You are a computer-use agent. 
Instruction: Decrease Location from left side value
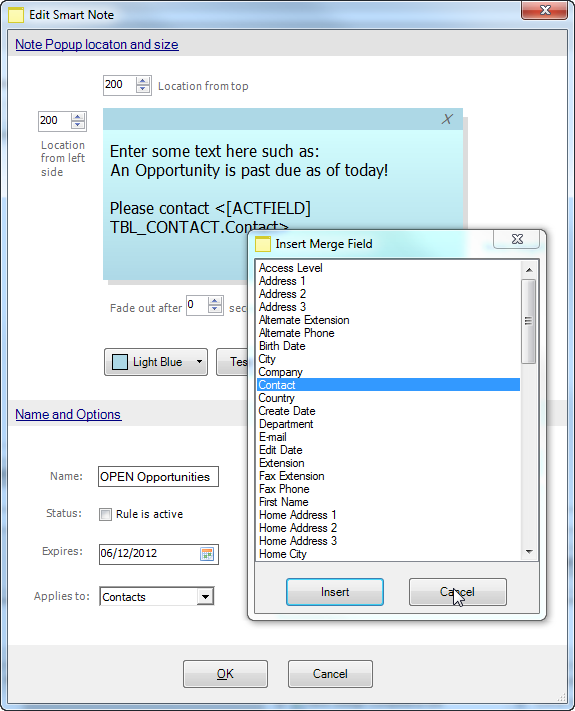78,125
